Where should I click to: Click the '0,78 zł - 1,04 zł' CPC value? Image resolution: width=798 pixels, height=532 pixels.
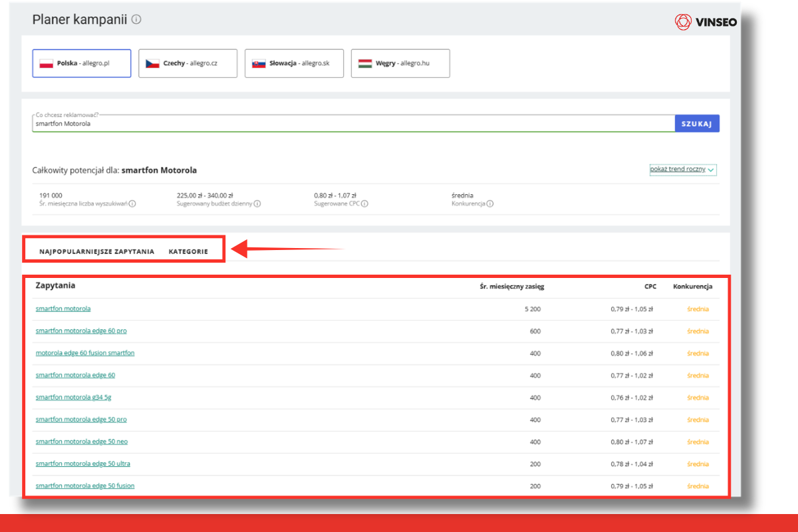coord(632,464)
